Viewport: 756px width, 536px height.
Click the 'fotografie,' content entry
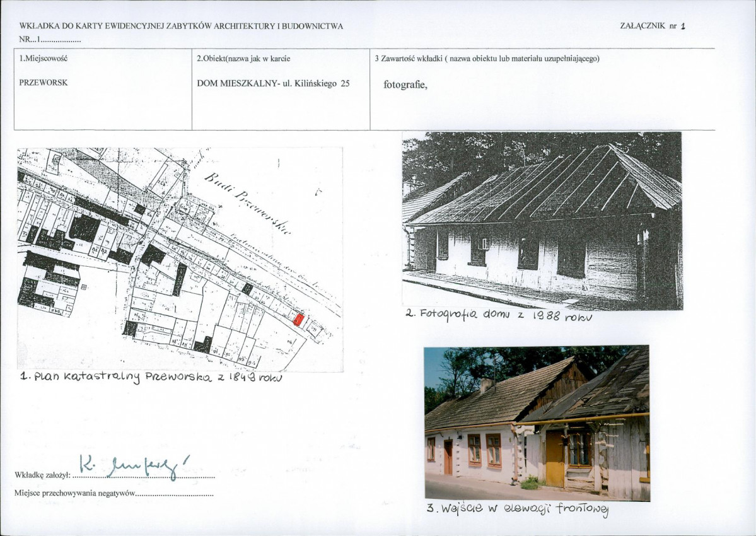point(405,85)
